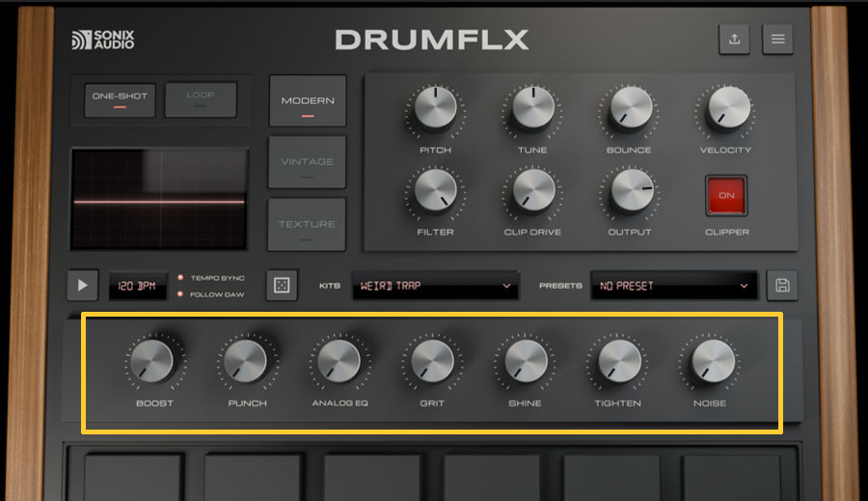868x501 pixels.
Task: Click the Boost knob
Action: (152, 361)
